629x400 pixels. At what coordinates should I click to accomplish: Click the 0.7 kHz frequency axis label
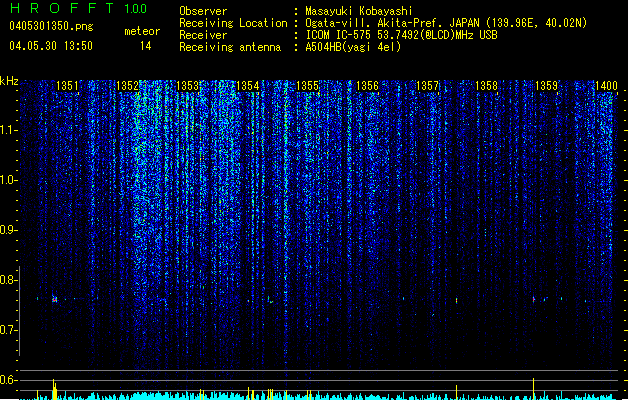[x=8, y=330]
